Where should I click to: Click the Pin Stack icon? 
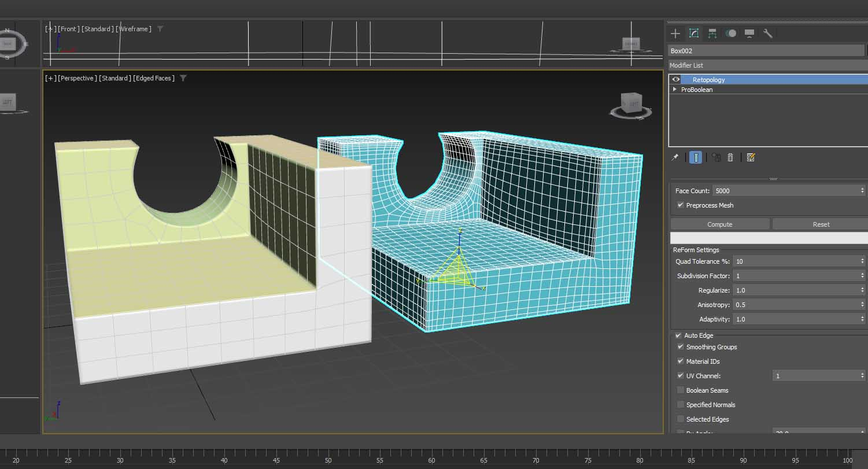pos(675,157)
